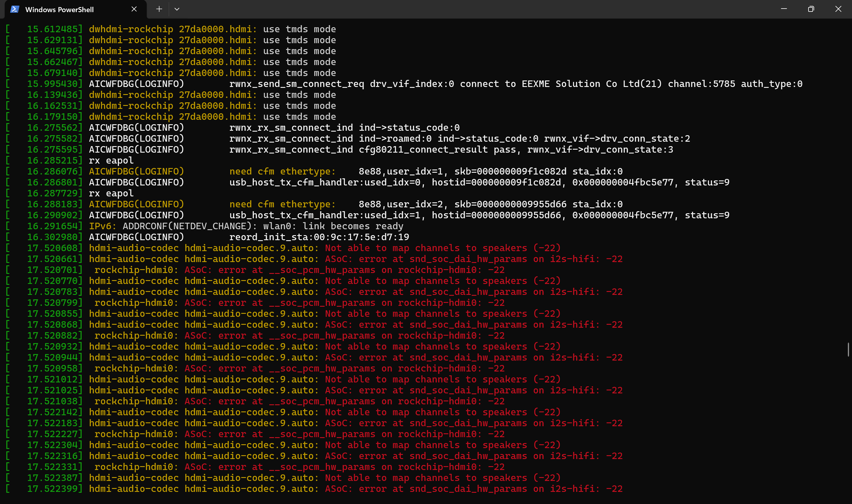Click the empty title bar area beside the tabs

[475, 9]
